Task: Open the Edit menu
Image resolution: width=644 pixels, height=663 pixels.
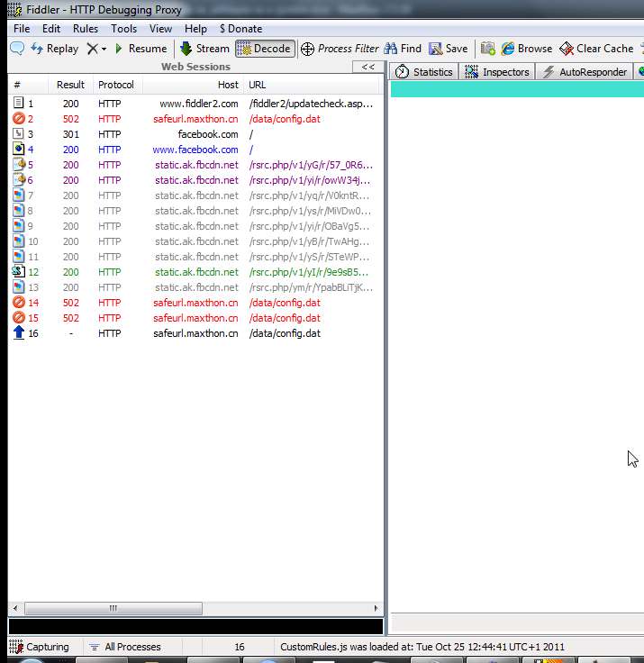Action: 51,29
